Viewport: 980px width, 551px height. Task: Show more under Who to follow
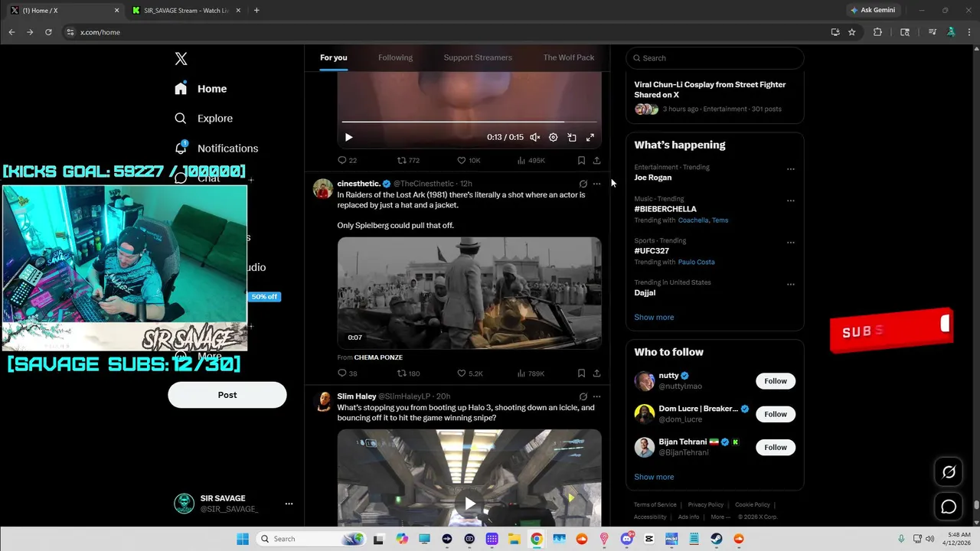pyautogui.click(x=654, y=477)
